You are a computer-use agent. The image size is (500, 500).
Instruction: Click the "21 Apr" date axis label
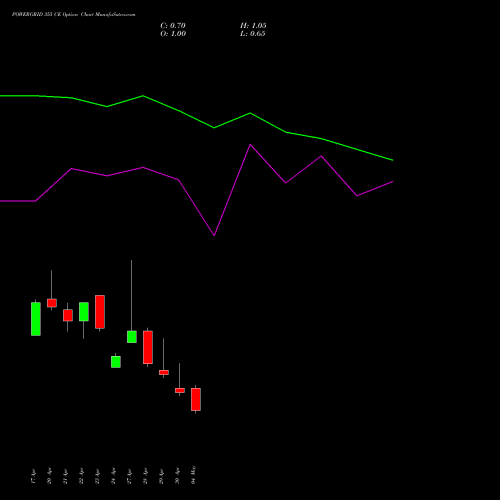(x=65, y=477)
